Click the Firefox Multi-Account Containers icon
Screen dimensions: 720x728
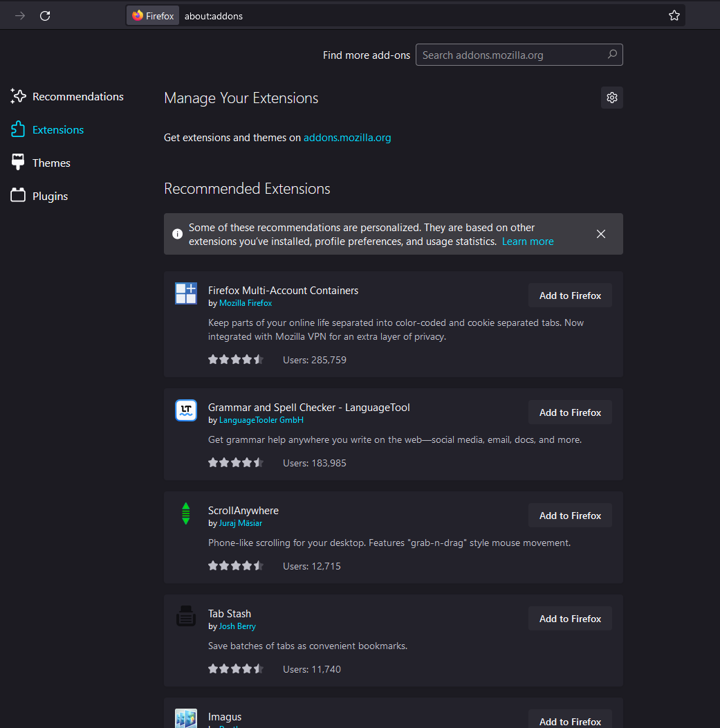[186, 293]
